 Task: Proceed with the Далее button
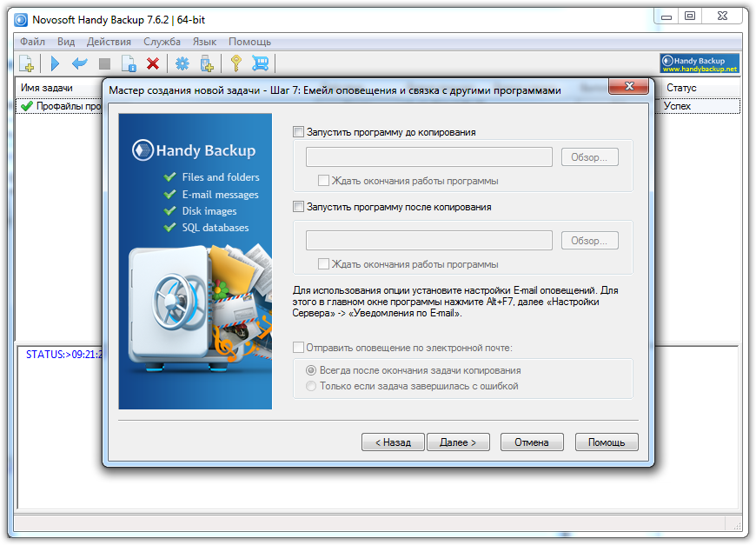pyautogui.click(x=458, y=442)
